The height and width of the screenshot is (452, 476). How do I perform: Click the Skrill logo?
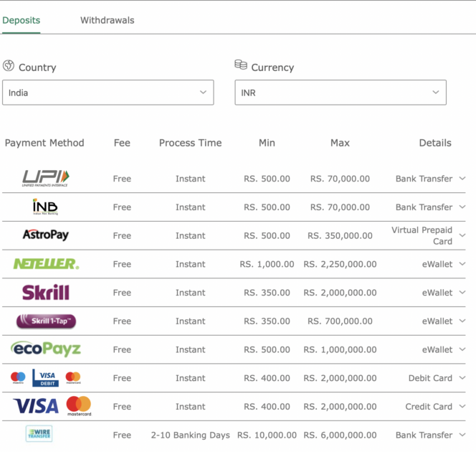pos(46,292)
